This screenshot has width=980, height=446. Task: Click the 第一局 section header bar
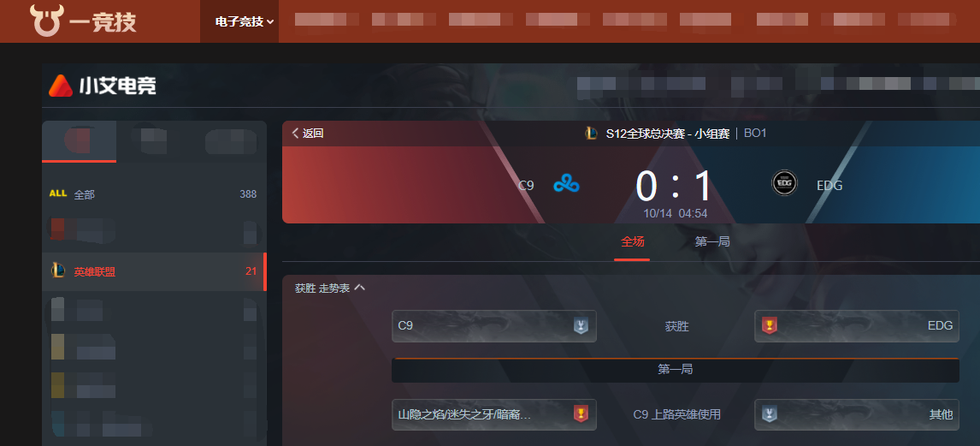pyautogui.click(x=675, y=370)
